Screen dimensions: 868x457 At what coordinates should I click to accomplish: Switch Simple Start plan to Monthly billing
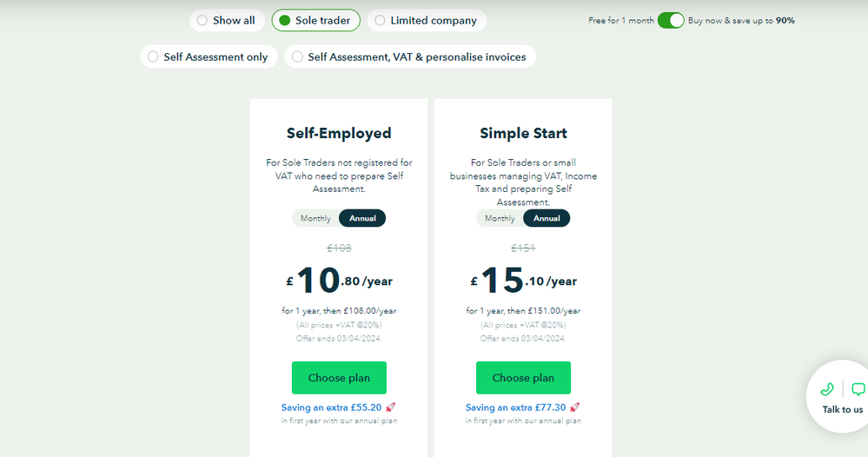(x=500, y=218)
